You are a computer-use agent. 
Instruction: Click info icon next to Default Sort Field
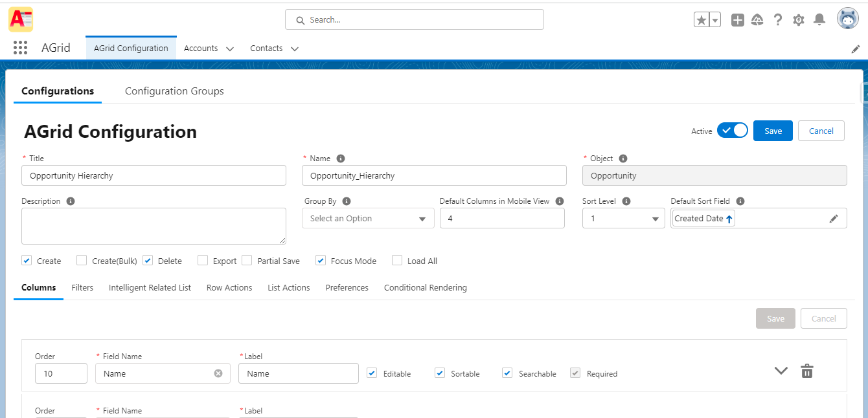pos(740,201)
